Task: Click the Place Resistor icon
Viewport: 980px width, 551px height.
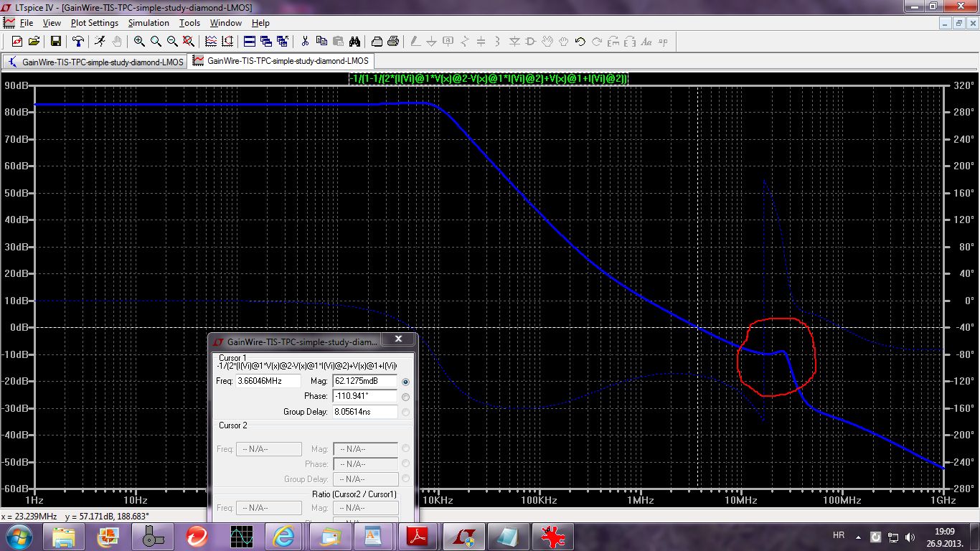Action: click(464, 42)
